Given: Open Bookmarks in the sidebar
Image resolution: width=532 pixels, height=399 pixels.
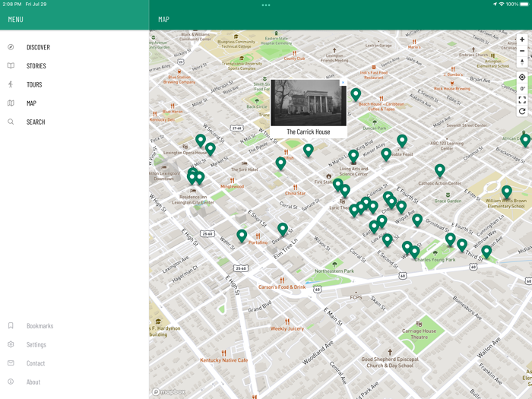Looking at the screenshot, I should 40,326.
